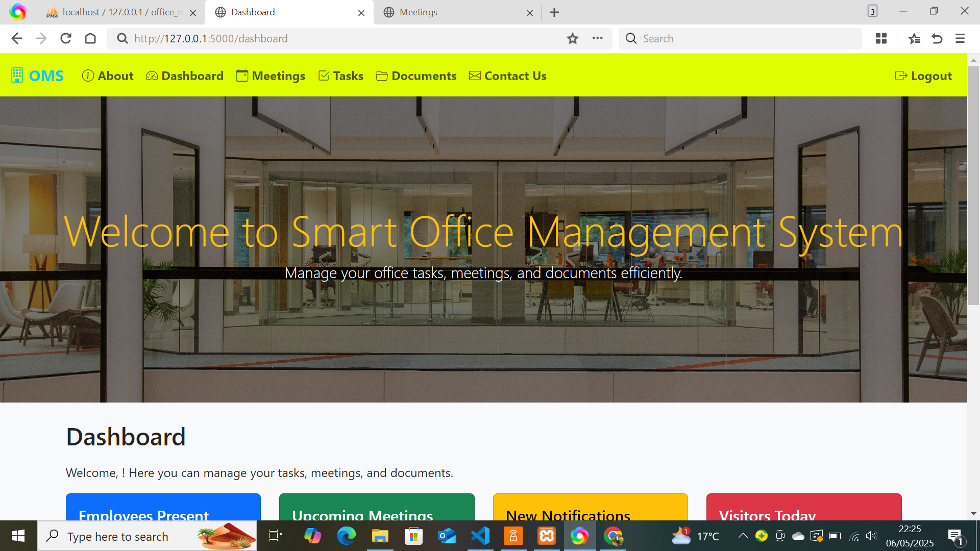Reload the page with refresh icon

pyautogui.click(x=66, y=39)
